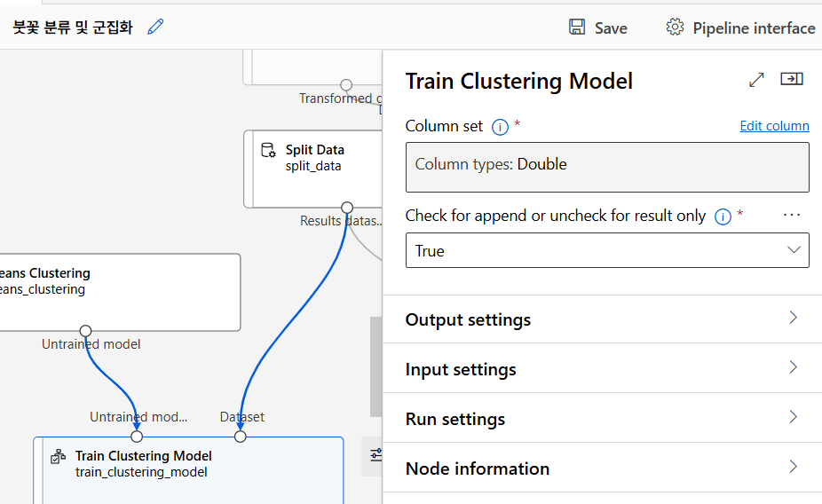822x504 pixels.
Task: Click the Untrained model output port
Action: tap(85, 331)
